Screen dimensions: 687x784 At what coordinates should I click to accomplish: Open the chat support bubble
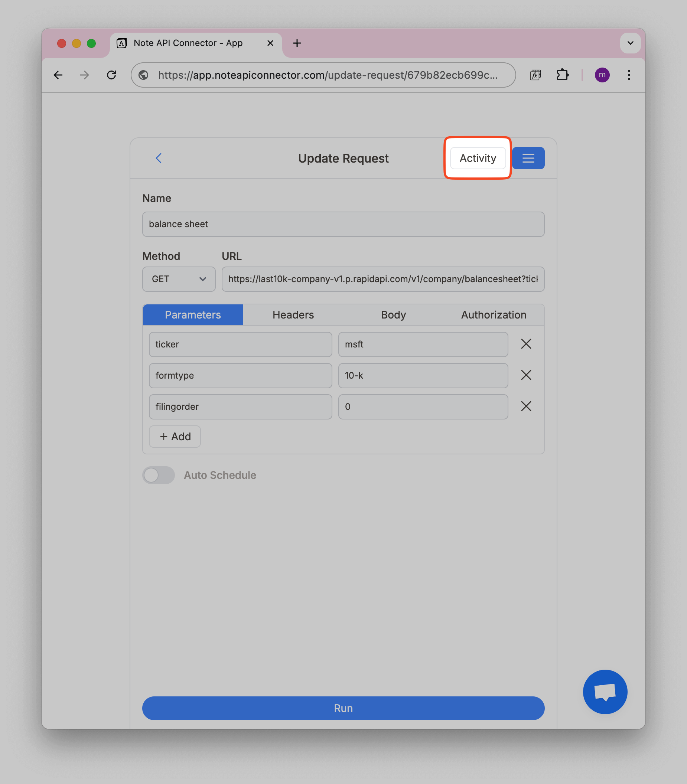605,691
